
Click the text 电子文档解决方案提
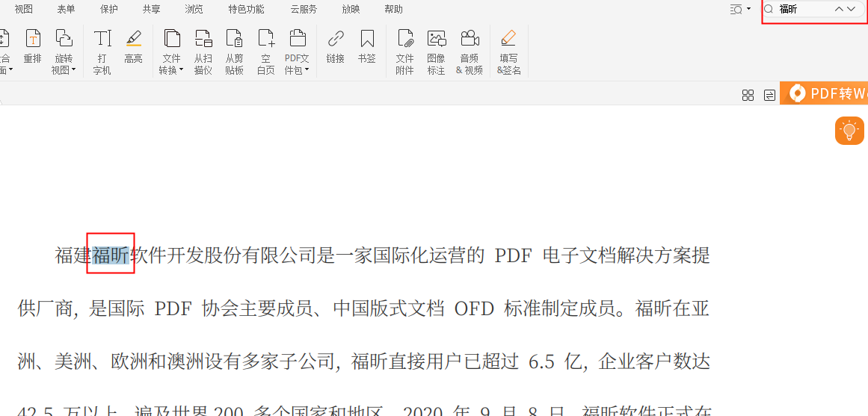(x=627, y=255)
